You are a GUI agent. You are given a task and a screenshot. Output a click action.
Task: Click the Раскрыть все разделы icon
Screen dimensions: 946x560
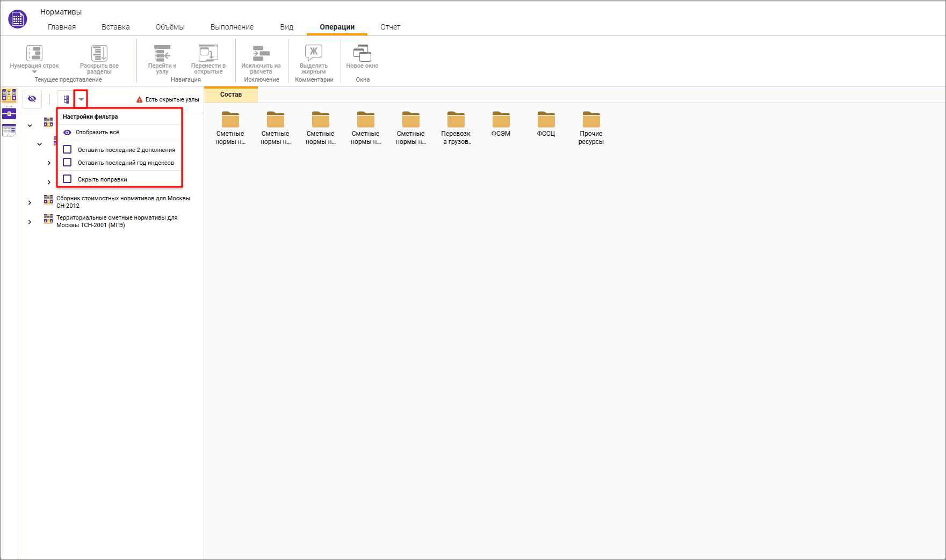99,54
